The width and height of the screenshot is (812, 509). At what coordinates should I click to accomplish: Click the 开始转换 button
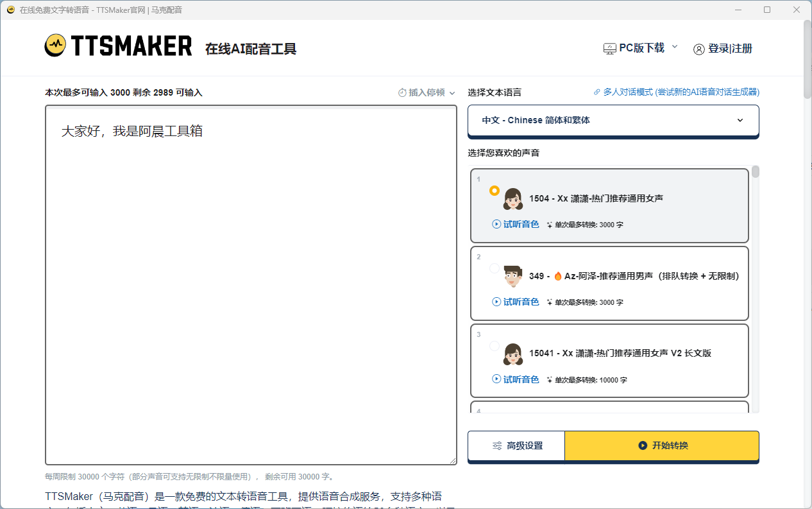coord(662,445)
